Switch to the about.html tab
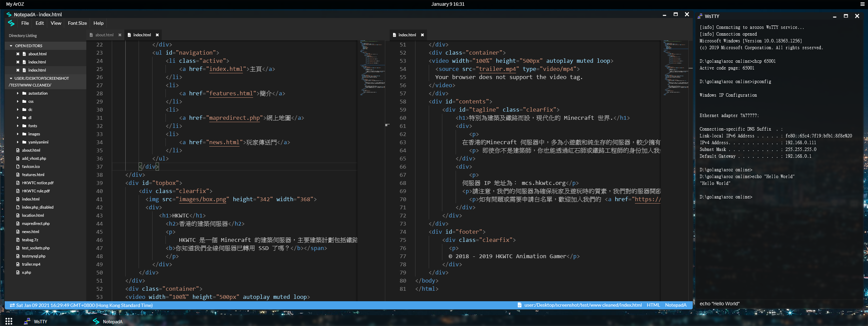 tap(104, 35)
